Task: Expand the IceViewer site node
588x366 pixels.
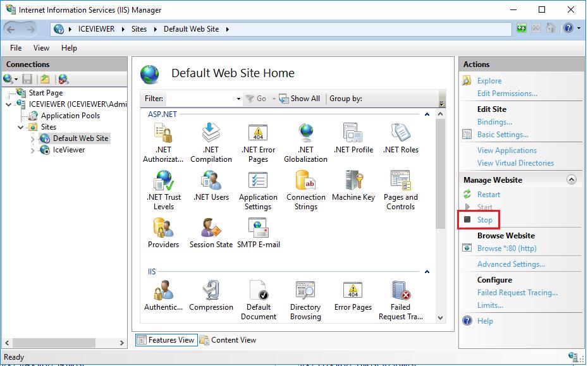Action: point(32,150)
